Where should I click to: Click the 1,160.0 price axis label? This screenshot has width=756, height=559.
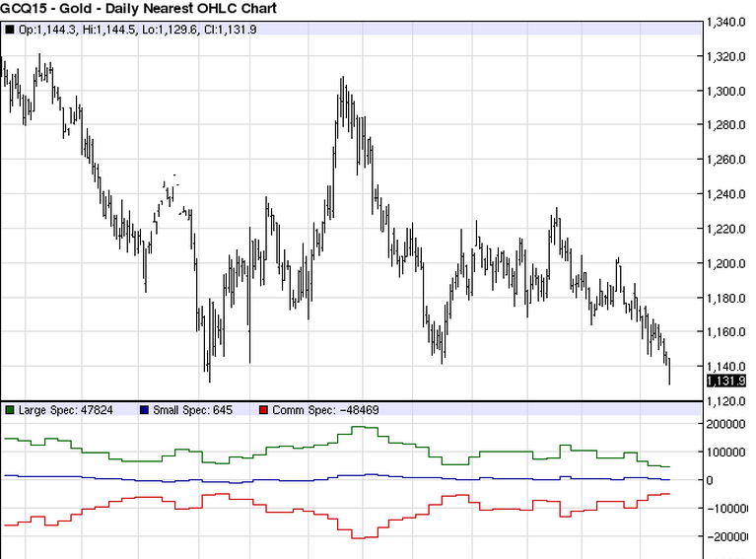click(726, 332)
